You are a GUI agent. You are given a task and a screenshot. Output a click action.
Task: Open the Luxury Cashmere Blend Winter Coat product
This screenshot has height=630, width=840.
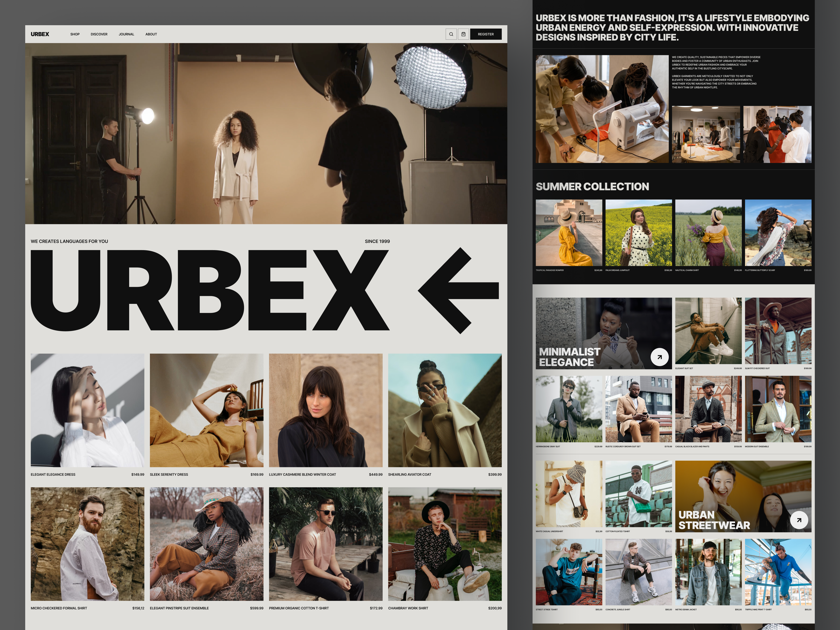click(x=326, y=411)
